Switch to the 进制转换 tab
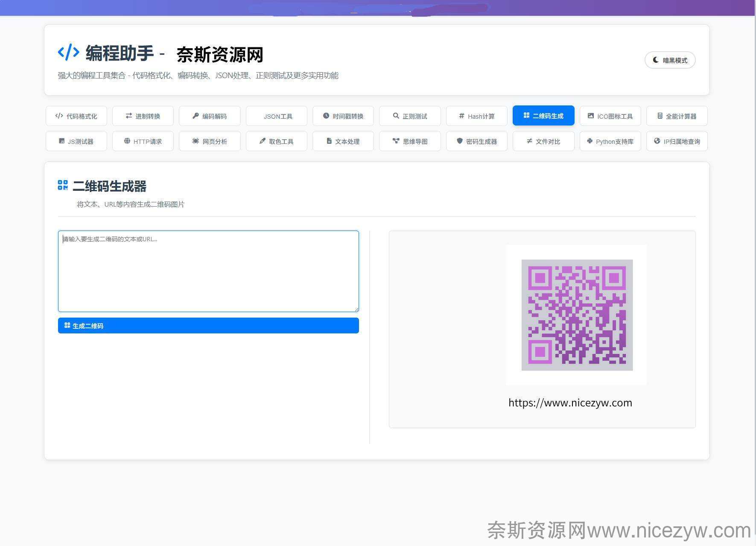756x546 pixels. (143, 116)
